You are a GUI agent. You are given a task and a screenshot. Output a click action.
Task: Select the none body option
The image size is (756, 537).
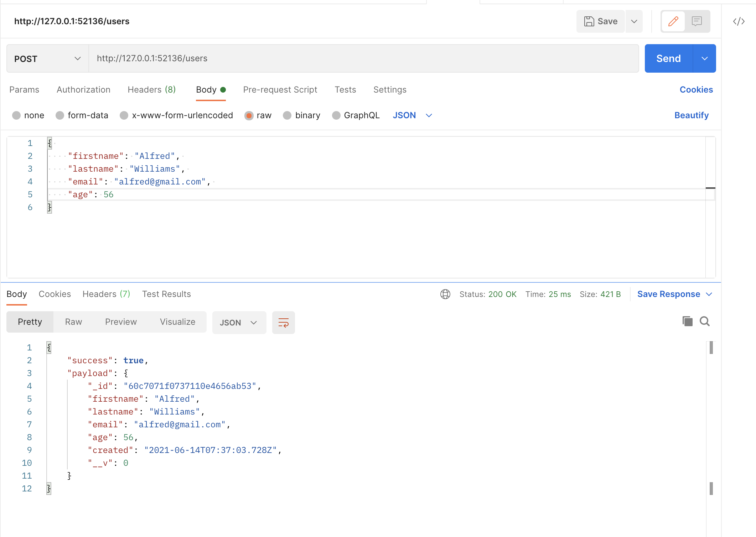28,115
